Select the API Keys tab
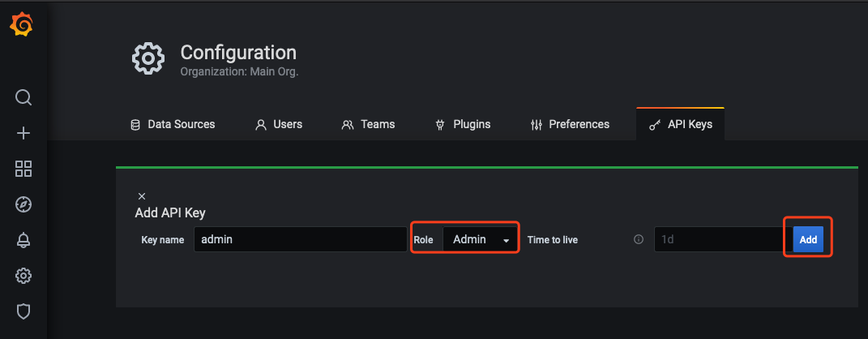This screenshot has height=339, width=868. (x=681, y=124)
